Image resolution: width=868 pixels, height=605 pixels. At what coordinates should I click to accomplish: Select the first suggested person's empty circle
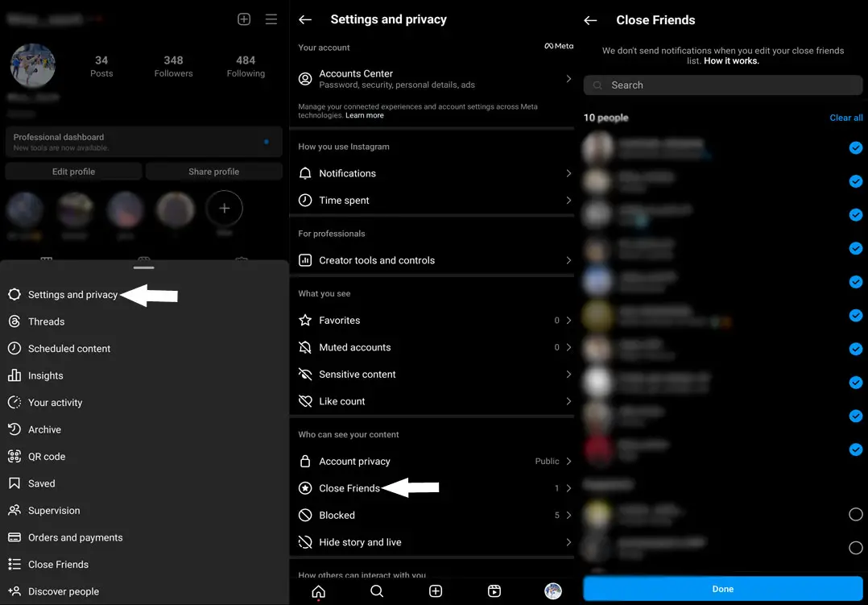856,515
